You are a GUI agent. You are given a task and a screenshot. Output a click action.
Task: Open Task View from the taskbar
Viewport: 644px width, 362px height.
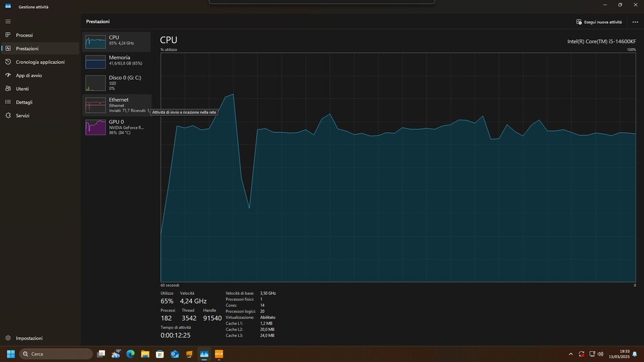(101, 354)
